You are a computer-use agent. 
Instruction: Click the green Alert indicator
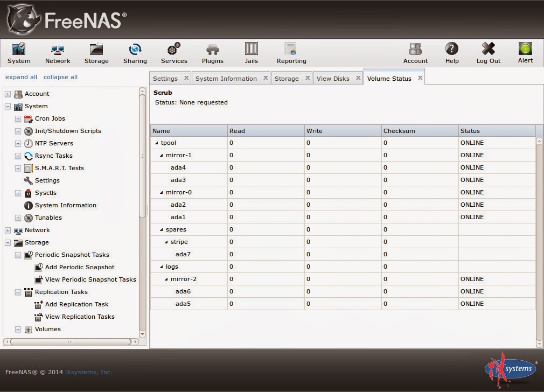525,48
